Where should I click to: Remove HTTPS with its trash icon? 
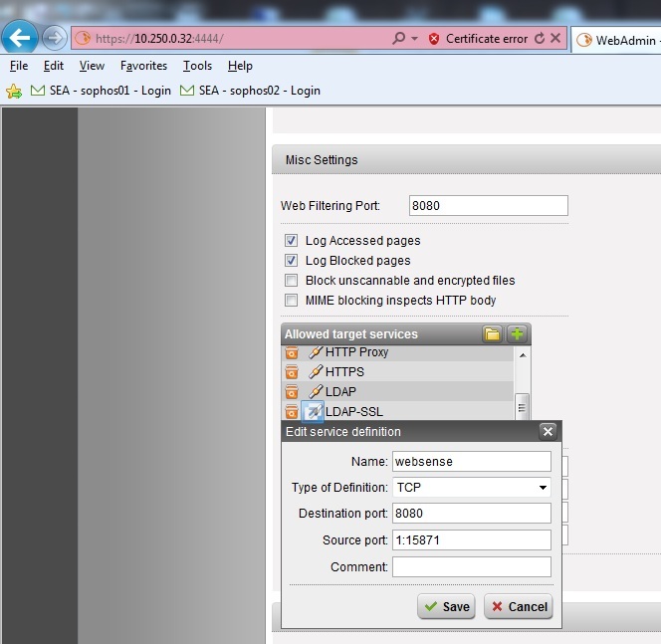[292, 372]
